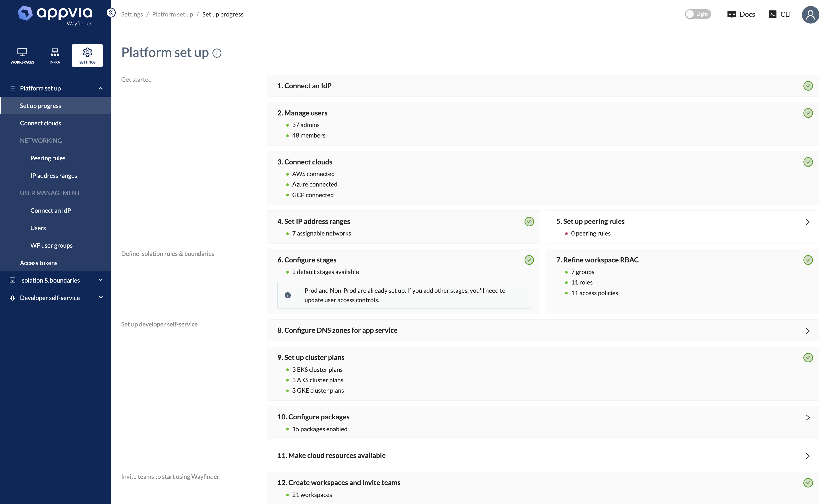Screen dimensions: 824x504
Task: Click the Settings breadcrumb link
Action: tap(132, 14)
